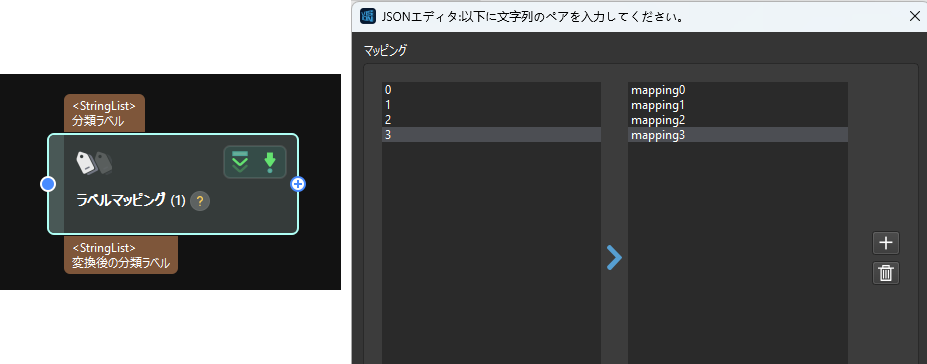
Task: Click the マッピング section label
Action: [385, 50]
